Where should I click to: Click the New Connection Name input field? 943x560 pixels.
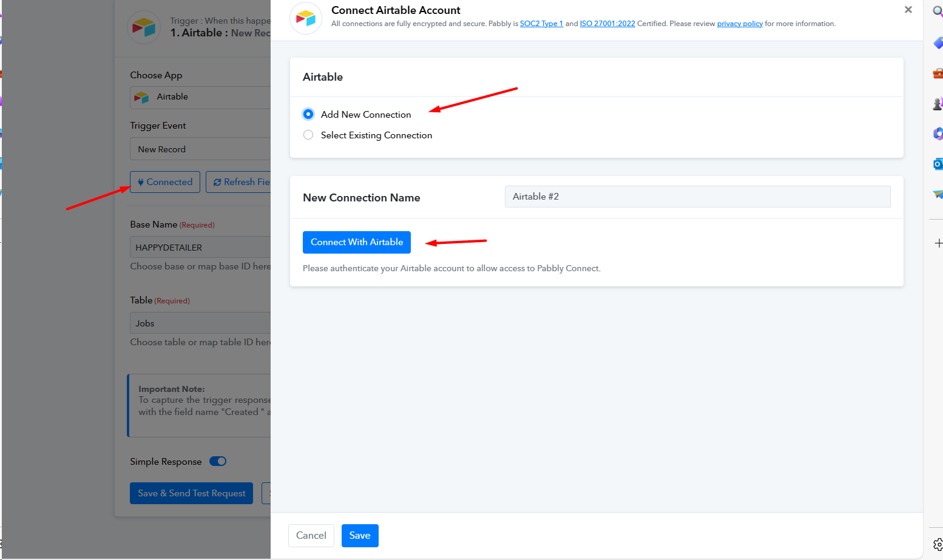698,197
